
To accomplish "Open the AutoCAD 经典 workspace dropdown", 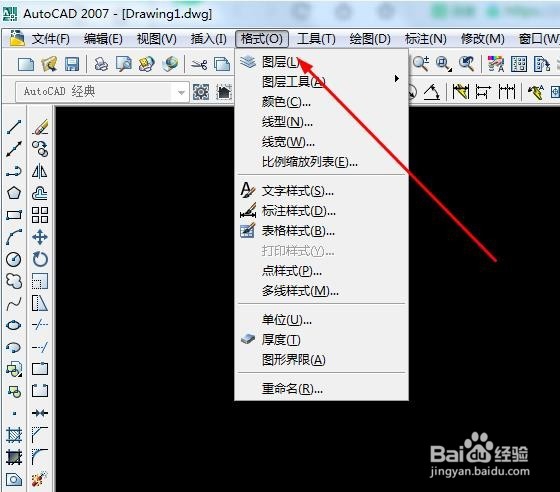I will 181,92.
